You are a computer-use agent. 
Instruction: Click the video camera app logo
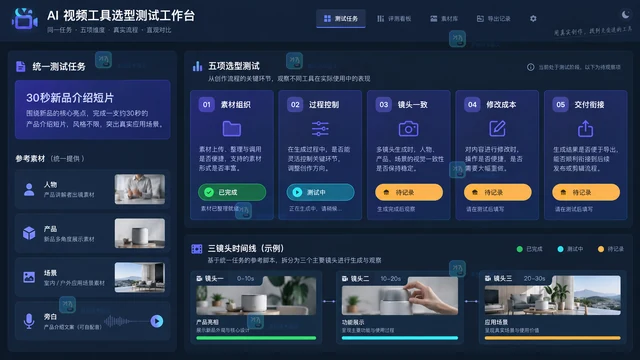[24, 19]
